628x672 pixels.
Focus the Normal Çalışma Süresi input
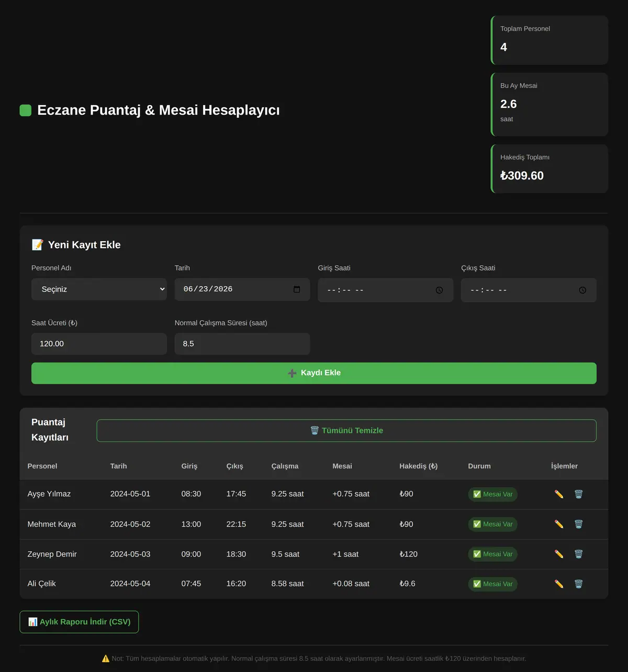(242, 344)
